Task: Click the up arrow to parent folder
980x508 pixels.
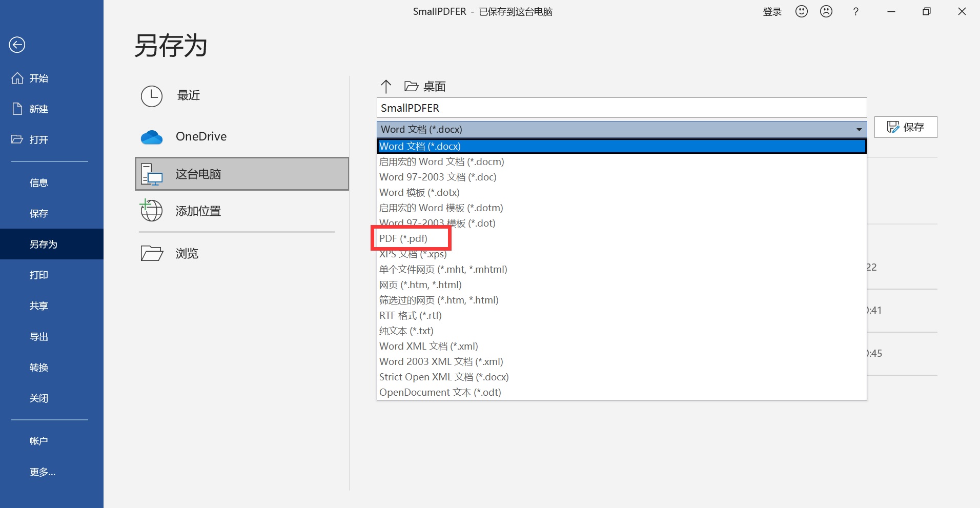Action: (x=386, y=86)
